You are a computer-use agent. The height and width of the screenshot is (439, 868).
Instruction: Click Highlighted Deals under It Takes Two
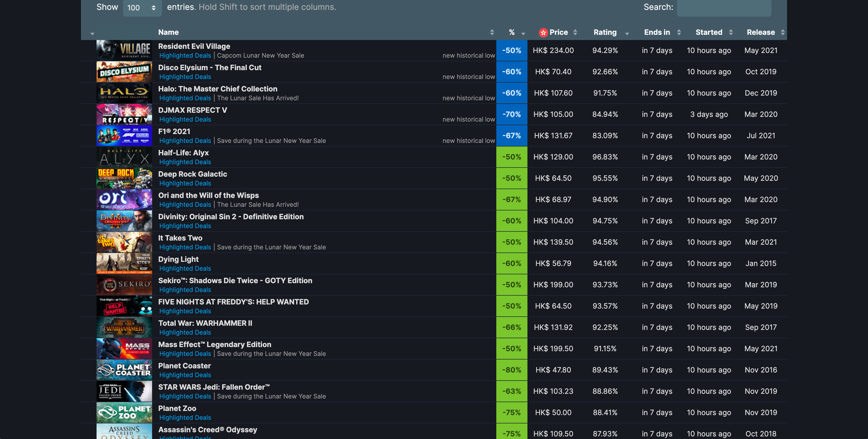(x=185, y=247)
